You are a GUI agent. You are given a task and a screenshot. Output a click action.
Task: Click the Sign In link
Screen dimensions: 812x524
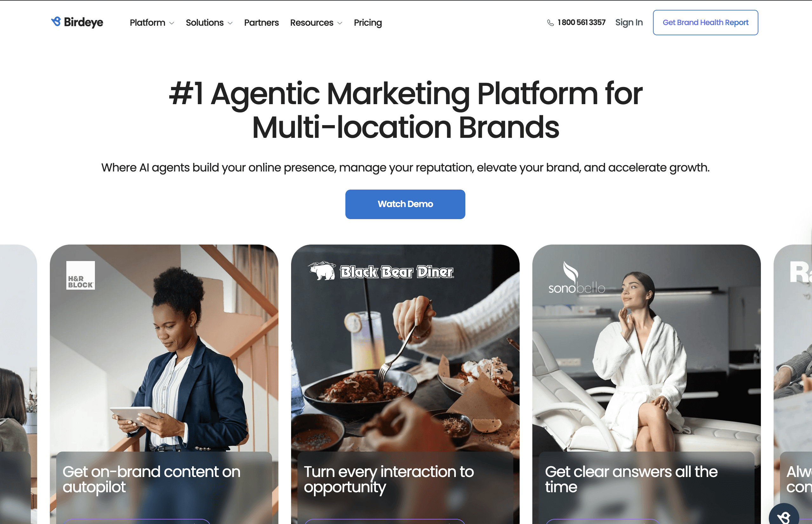pyautogui.click(x=629, y=23)
